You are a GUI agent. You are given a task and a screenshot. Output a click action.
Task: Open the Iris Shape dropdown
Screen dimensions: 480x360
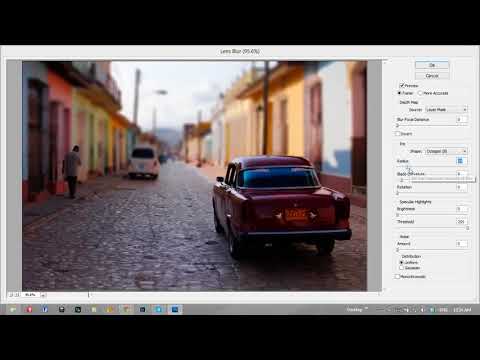tap(446, 151)
